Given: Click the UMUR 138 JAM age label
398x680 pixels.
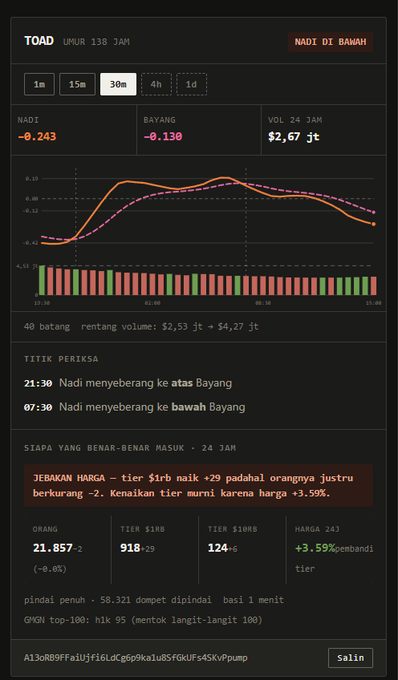Looking at the screenshot, I should click(96, 42).
